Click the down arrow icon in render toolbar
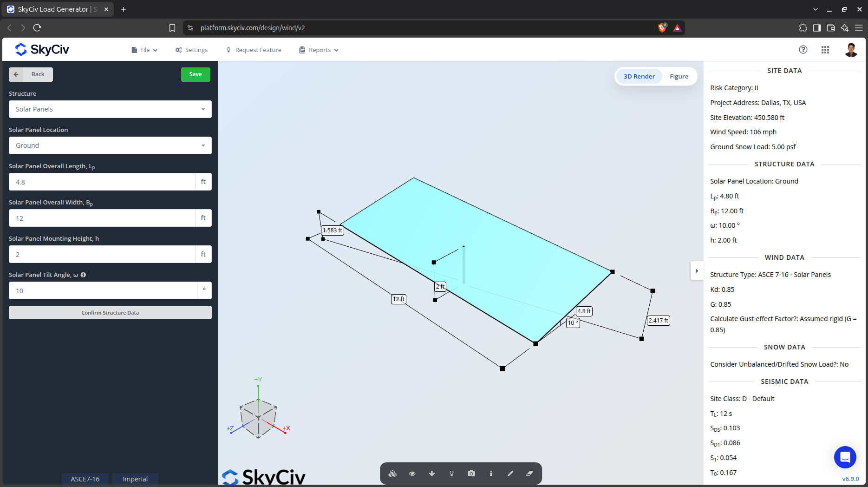 [x=432, y=474]
